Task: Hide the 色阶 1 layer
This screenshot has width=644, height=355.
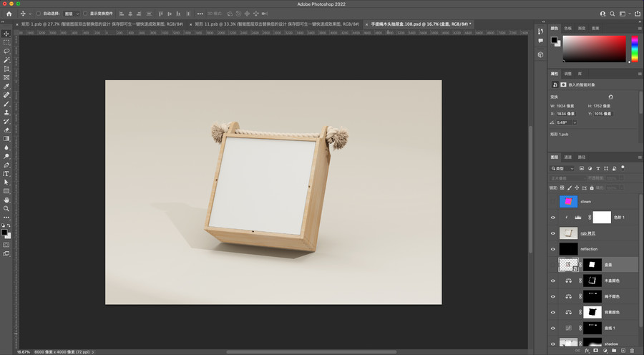Action: click(x=553, y=218)
